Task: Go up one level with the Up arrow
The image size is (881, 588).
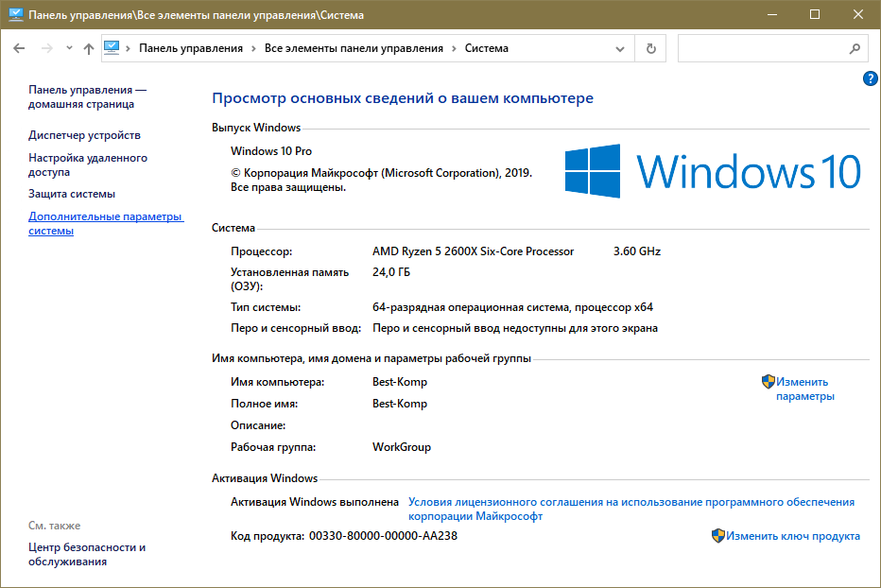Action: (89, 48)
